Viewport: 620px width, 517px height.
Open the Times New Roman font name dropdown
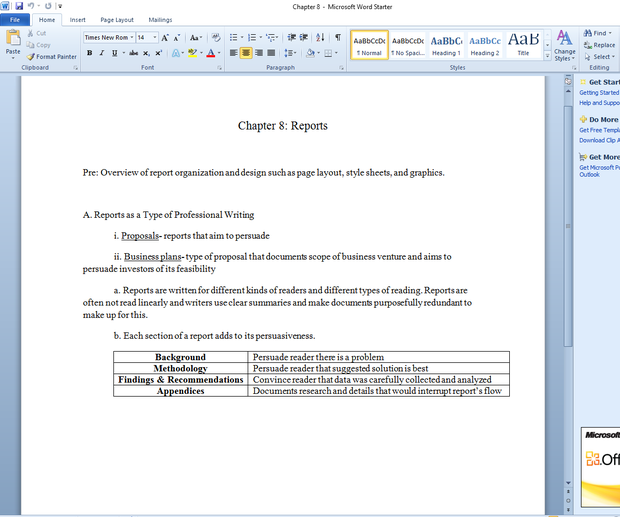pyautogui.click(x=132, y=38)
